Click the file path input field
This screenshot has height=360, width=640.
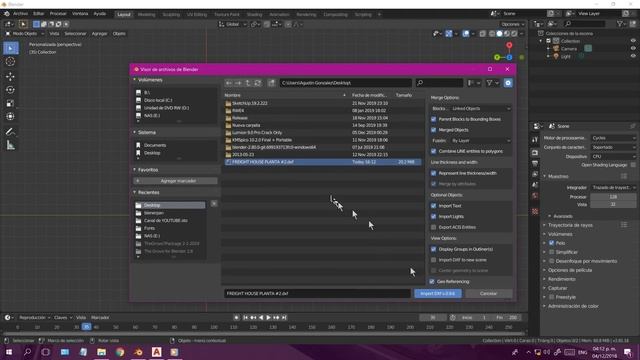(345, 83)
